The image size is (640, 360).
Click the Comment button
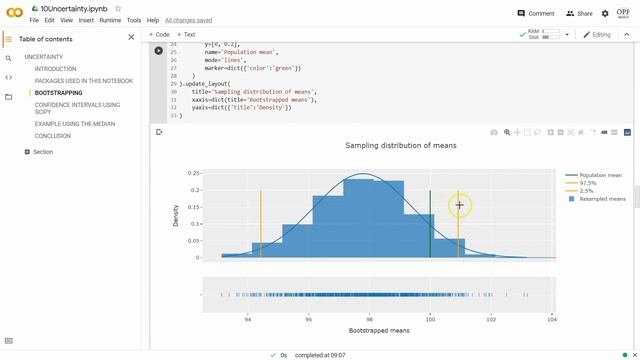[x=536, y=13]
